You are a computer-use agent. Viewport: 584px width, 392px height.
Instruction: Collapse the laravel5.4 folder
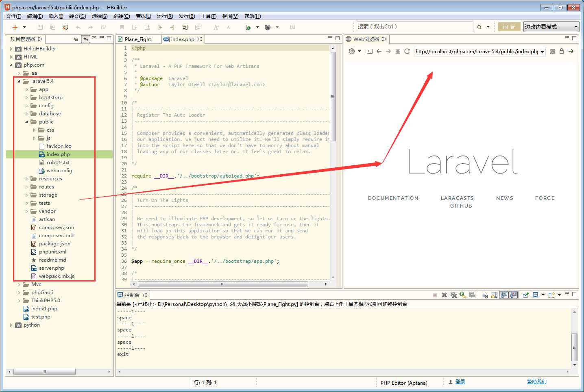[x=19, y=81]
